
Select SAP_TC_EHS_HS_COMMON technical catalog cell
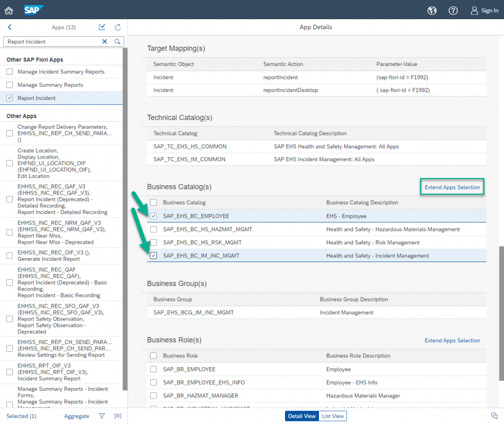tap(189, 146)
